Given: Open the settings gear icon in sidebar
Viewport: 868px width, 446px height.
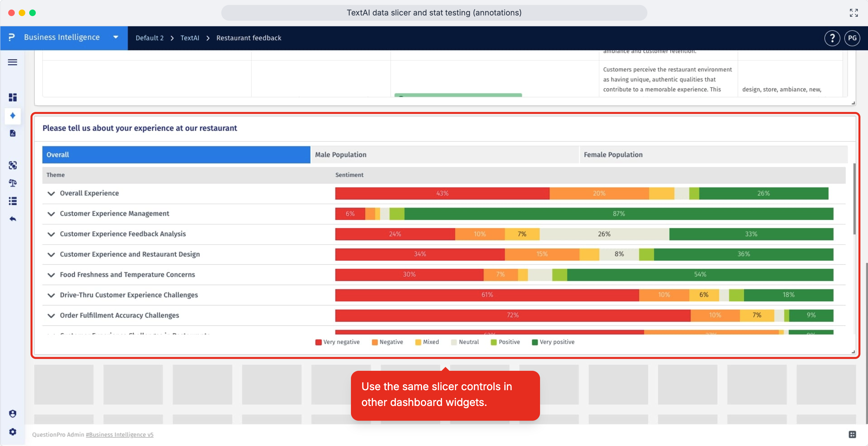Looking at the screenshot, I should click(x=12, y=432).
